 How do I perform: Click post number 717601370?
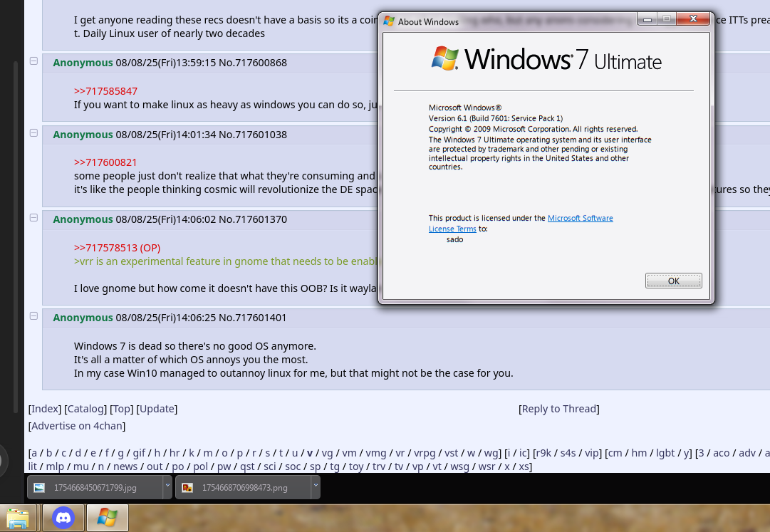pos(261,219)
